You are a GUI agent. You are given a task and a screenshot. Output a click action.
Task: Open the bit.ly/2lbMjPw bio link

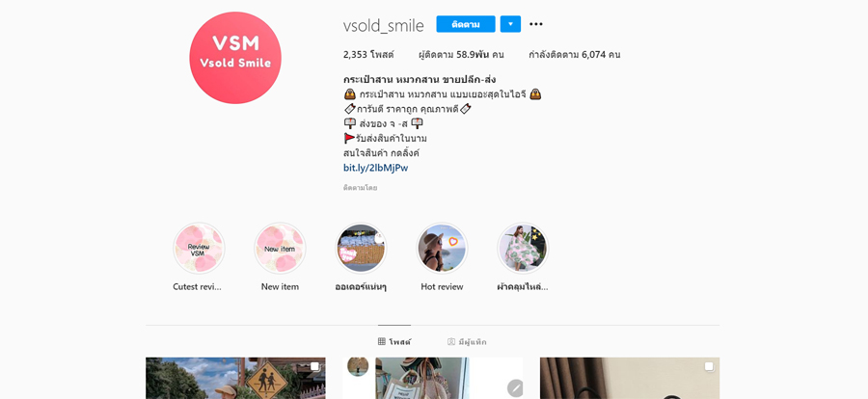pyautogui.click(x=375, y=168)
